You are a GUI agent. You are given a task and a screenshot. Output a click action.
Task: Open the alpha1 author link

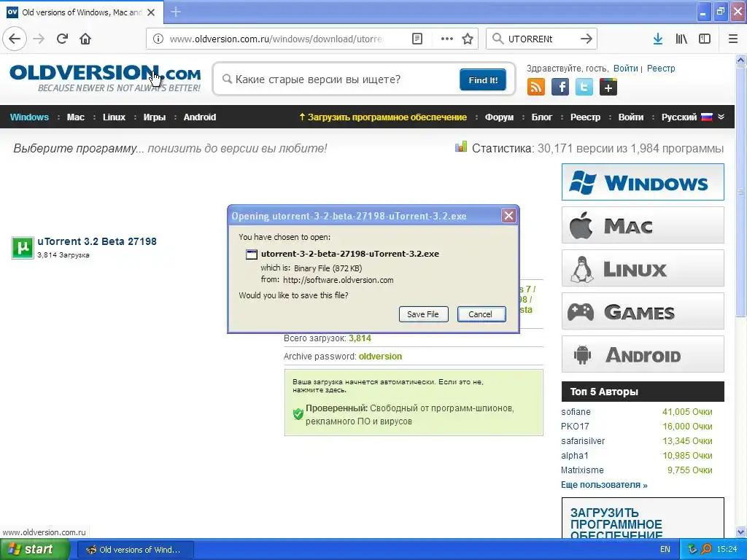pos(575,455)
